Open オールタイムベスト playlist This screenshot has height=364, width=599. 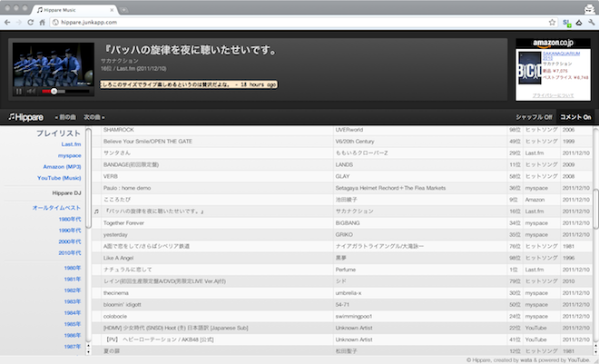tap(56, 208)
